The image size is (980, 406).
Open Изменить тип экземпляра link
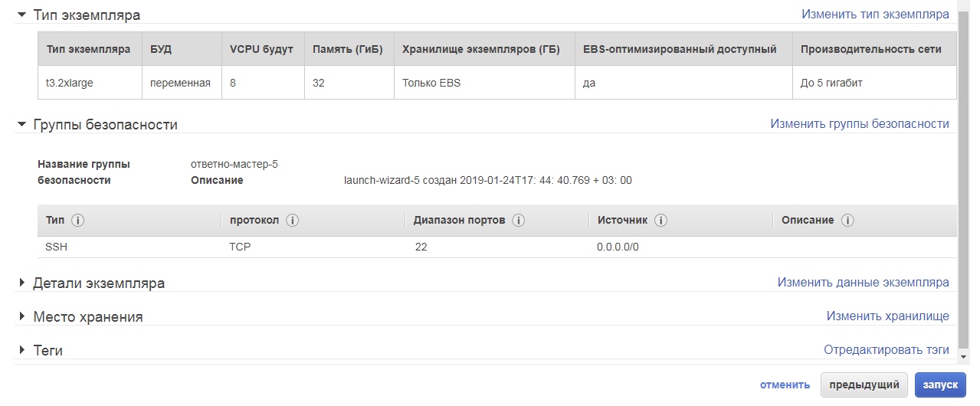875,14
